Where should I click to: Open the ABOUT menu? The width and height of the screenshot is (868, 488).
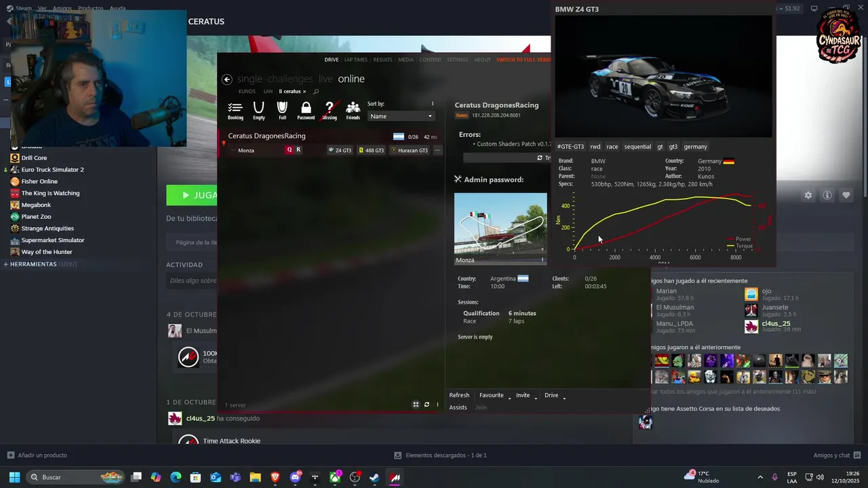click(482, 60)
